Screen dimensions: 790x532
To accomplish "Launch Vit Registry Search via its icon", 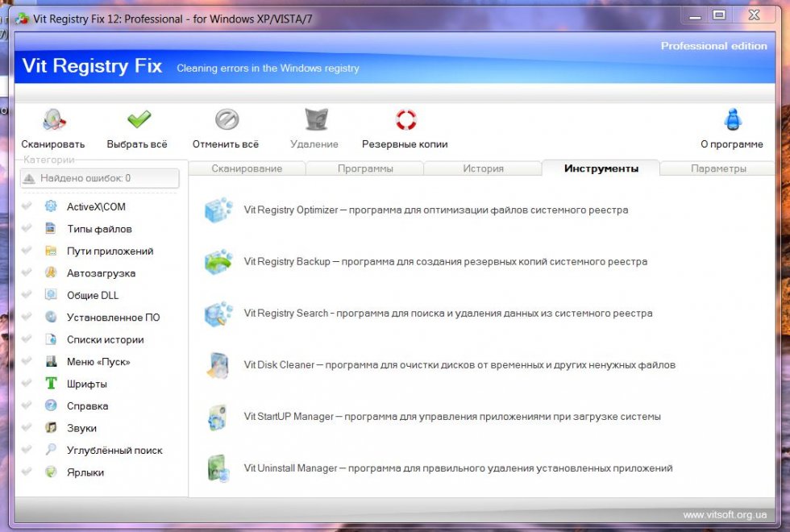I will click(x=218, y=314).
